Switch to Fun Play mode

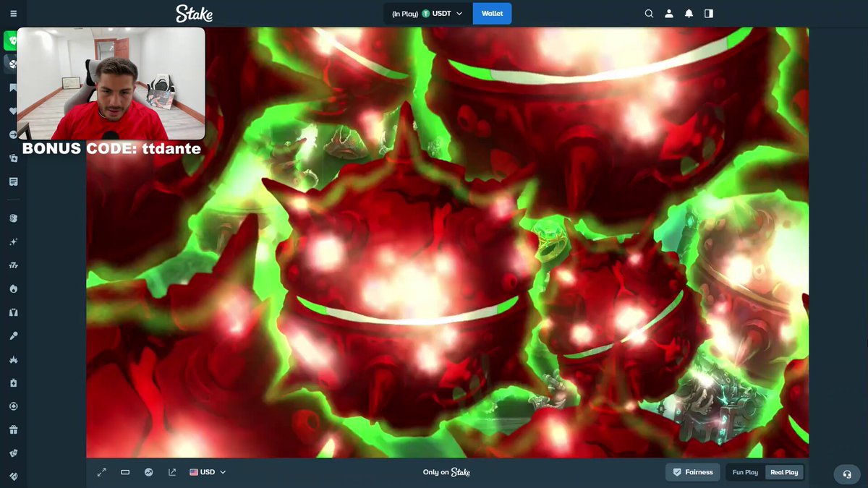coord(745,472)
